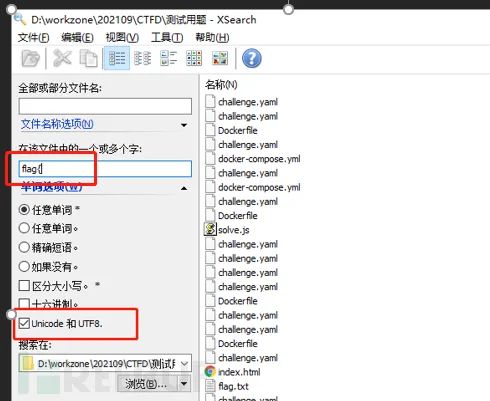Expand the 文件名称选项(N) section arrow
The image size is (490, 401).
click(x=184, y=125)
